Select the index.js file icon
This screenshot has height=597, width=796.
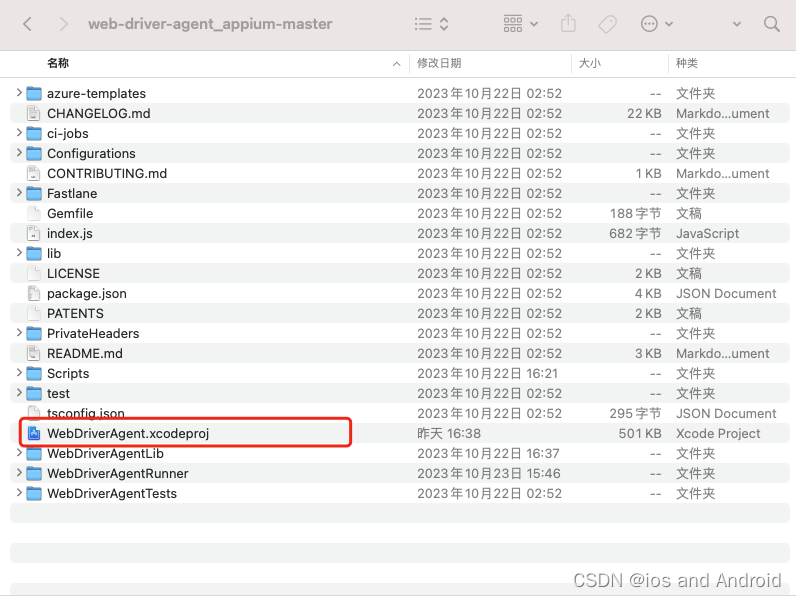(x=34, y=234)
